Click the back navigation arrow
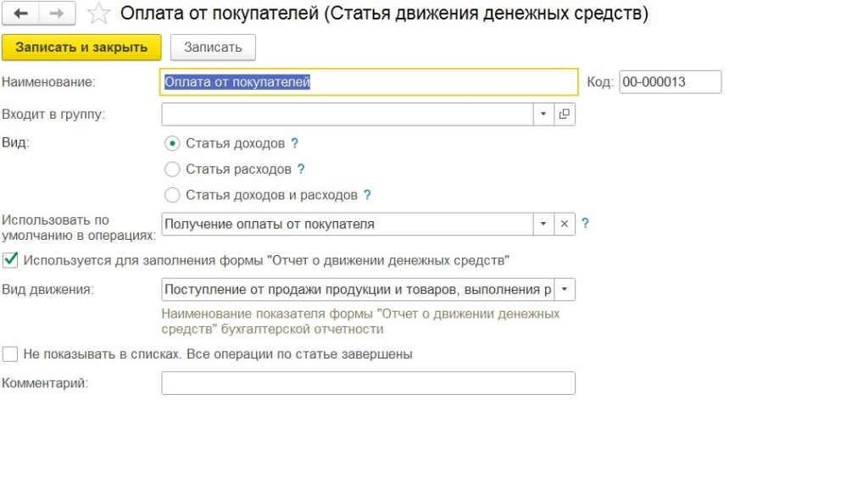 point(20,14)
